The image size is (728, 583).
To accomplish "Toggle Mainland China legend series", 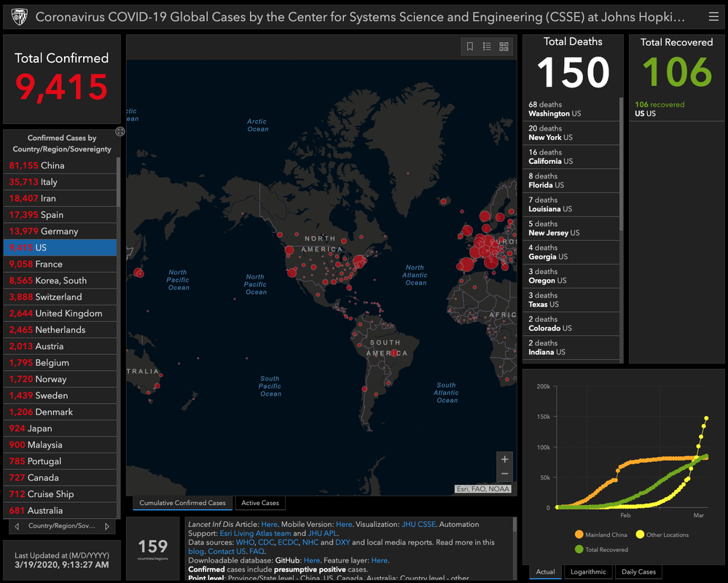I will pyautogui.click(x=600, y=535).
